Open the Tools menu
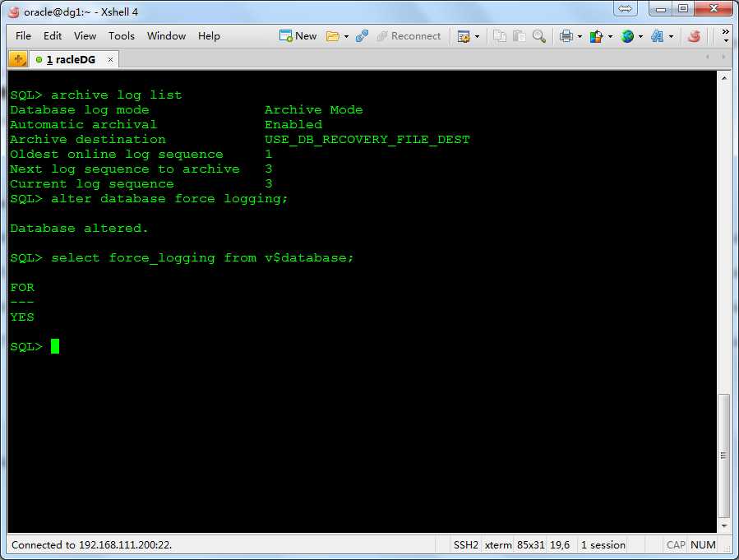739x560 pixels. click(x=121, y=36)
